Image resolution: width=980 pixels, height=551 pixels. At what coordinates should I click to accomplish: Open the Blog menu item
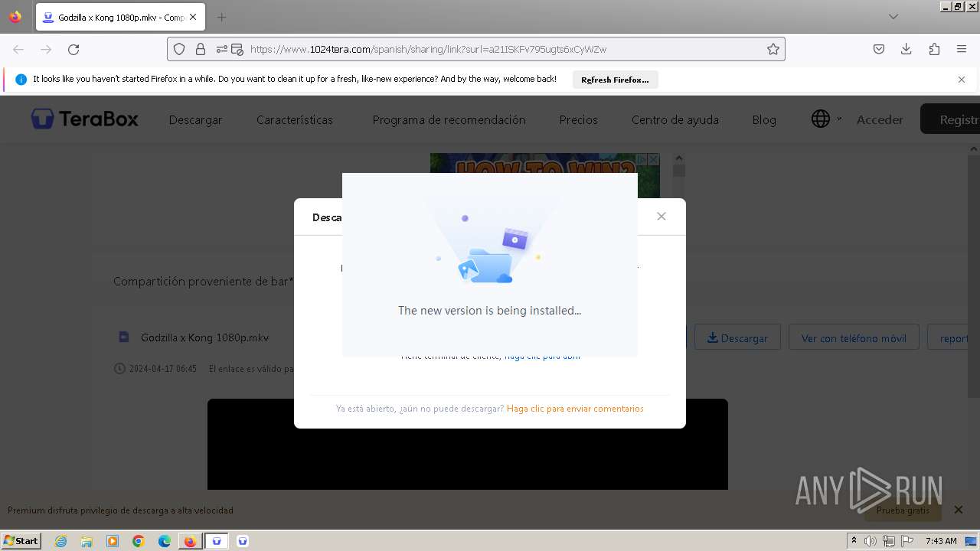tap(764, 120)
